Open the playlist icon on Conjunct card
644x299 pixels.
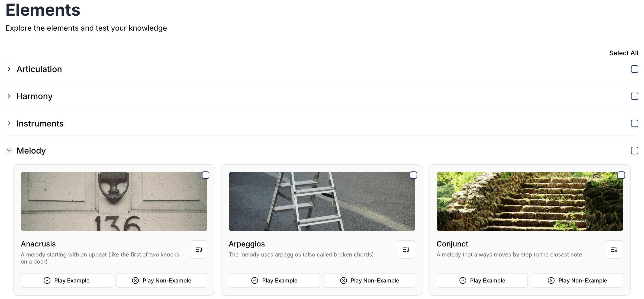pos(614,249)
